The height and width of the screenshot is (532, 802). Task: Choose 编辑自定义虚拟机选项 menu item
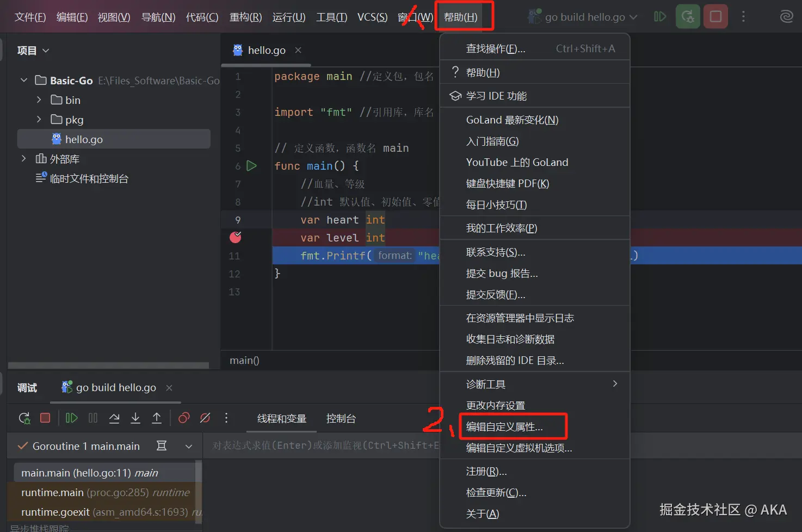coord(534,448)
